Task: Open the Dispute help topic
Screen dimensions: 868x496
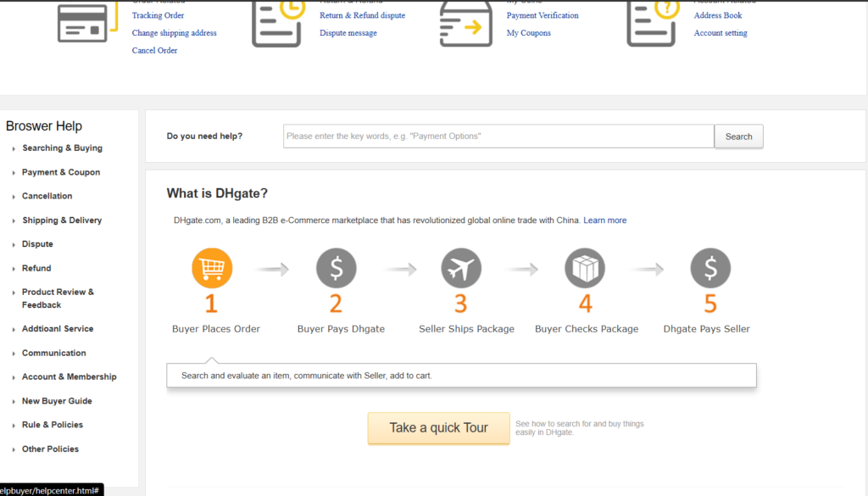Action: point(37,243)
